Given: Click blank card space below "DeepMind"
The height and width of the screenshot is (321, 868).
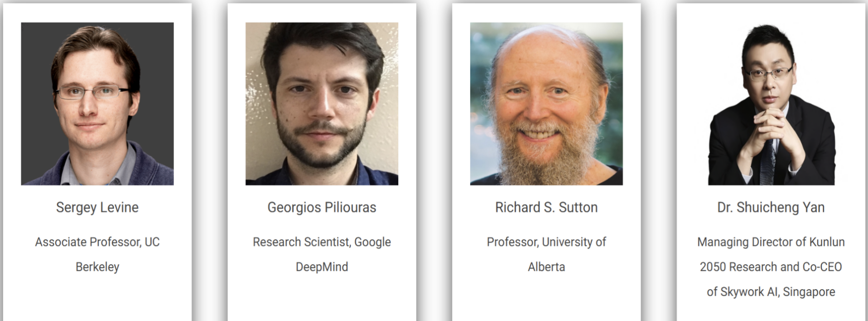Looking at the screenshot, I should pyautogui.click(x=322, y=299).
